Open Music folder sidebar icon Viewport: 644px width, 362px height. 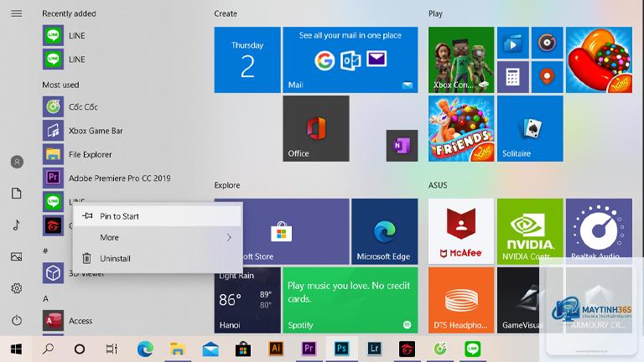[17, 225]
